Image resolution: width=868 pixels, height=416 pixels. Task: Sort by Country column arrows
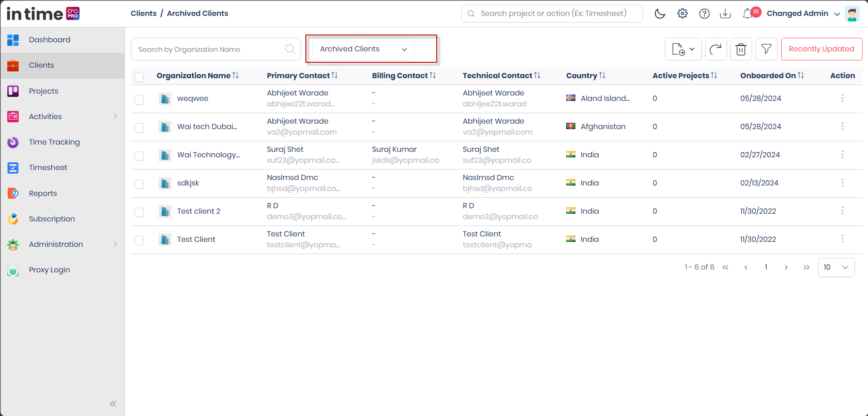(602, 75)
